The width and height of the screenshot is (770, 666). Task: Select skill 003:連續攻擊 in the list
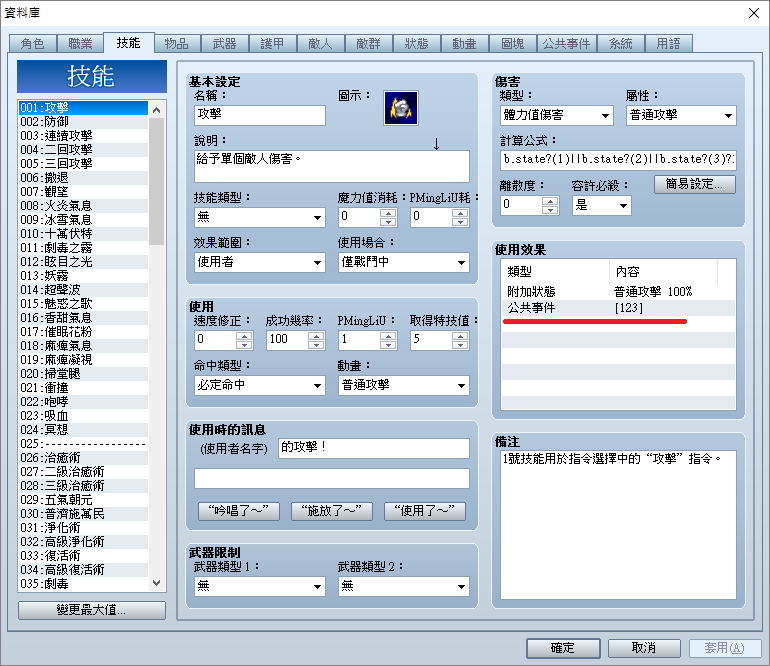(x=83, y=136)
